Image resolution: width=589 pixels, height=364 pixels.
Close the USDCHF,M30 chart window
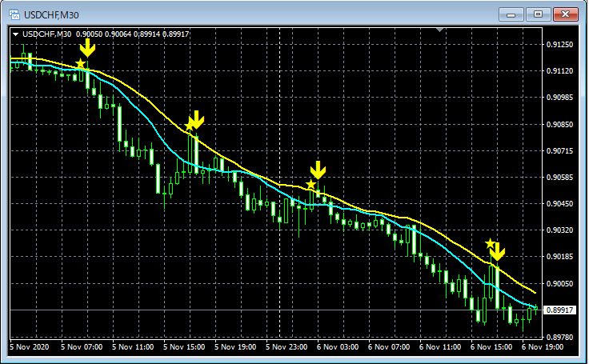pyautogui.click(x=565, y=14)
